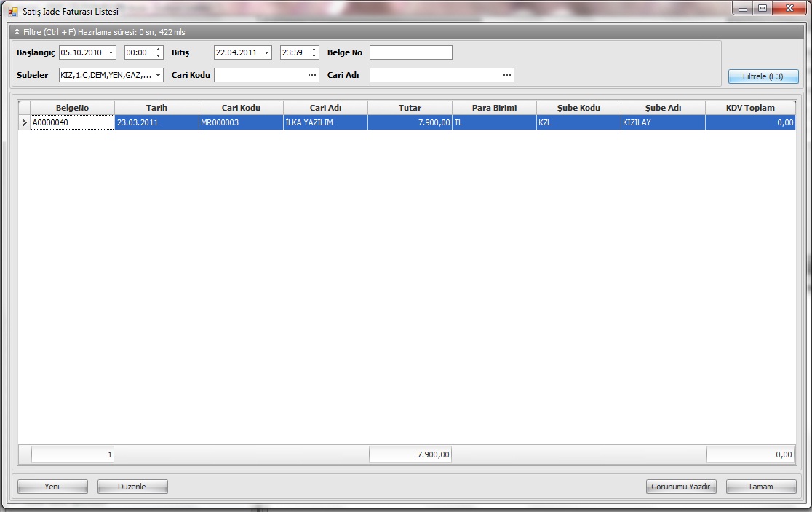Click the footer KDV total 0,00
Viewport: 812px width, 512px height.
[x=751, y=454]
